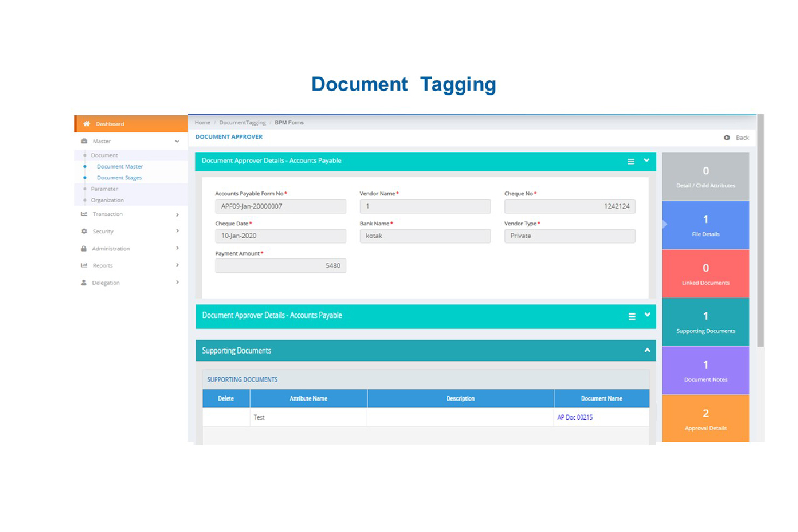Open the Detail / Child Attributes tile
798x532 pixels.
pos(706,176)
